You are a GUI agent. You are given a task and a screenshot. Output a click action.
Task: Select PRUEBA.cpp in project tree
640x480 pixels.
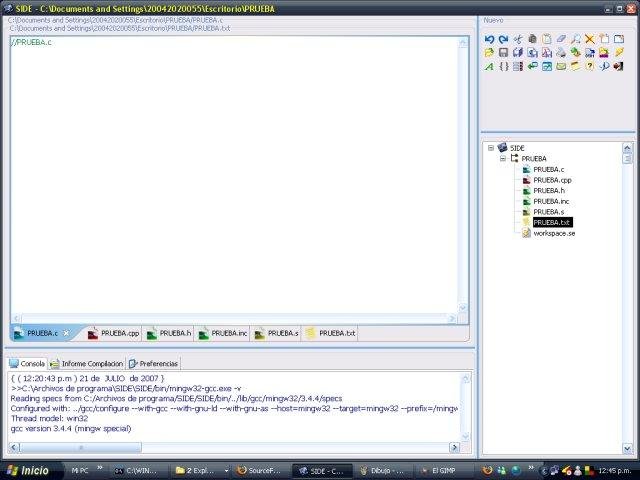552,180
